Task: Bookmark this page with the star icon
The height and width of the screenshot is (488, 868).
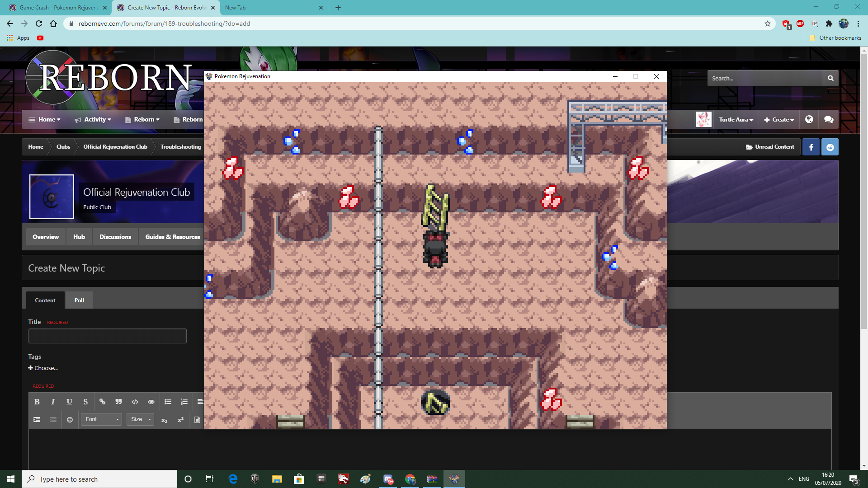Action: [x=768, y=23]
